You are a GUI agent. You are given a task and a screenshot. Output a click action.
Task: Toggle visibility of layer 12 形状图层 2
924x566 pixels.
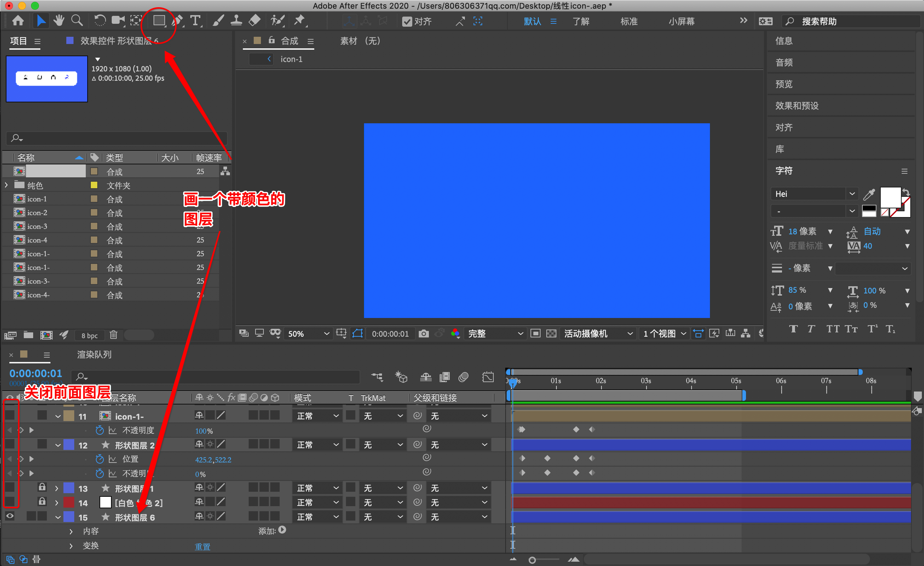[x=10, y=444]
